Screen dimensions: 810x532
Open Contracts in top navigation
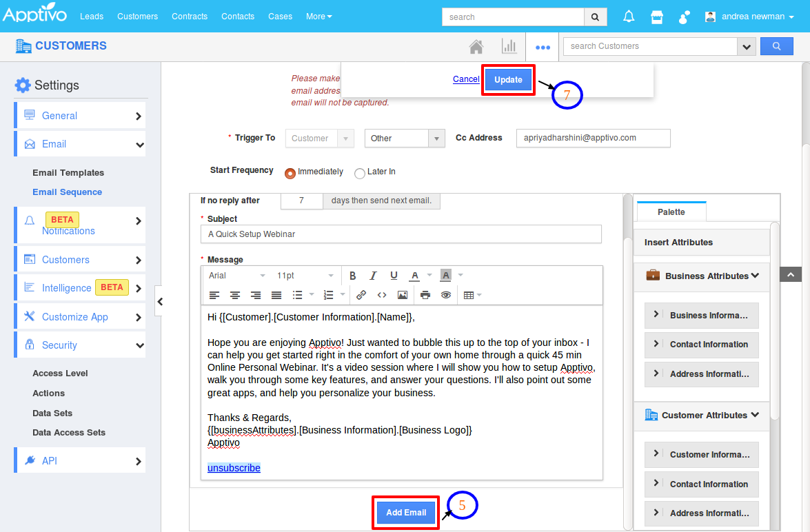tap(190, 17)
